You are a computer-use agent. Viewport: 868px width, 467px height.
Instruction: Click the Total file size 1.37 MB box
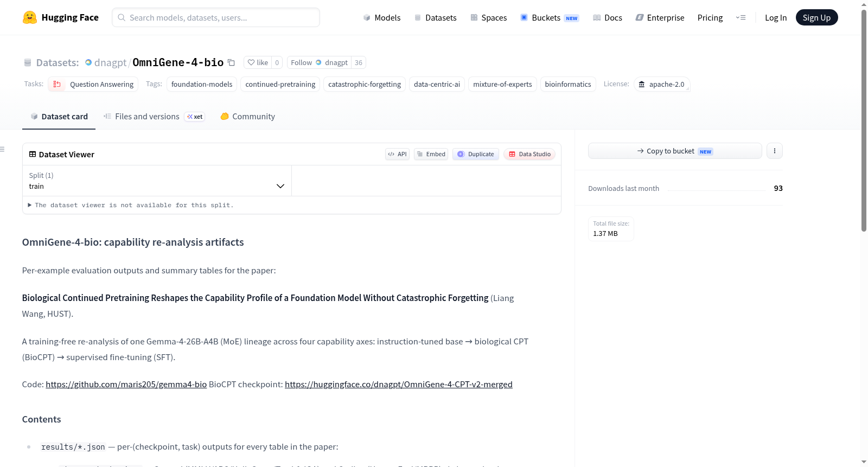pos(611,229)
